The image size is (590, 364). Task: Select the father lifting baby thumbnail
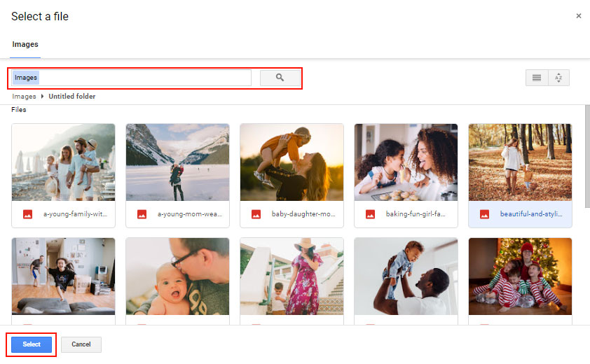[x=406, y=276]
